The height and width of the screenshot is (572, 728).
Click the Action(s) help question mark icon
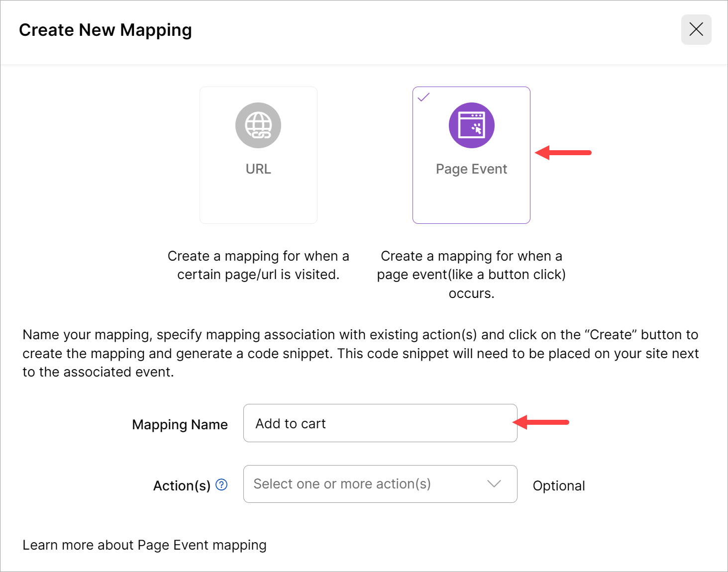(x=221, y=485)
